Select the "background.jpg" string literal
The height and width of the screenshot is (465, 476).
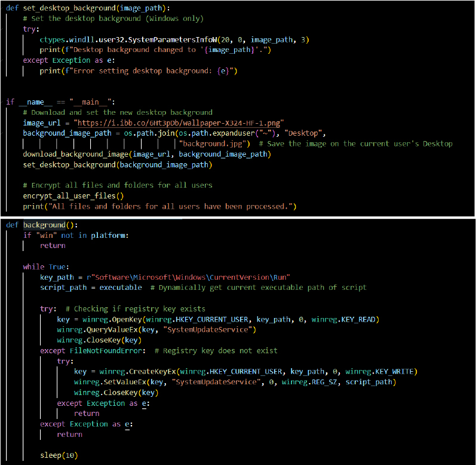point(212,143)
